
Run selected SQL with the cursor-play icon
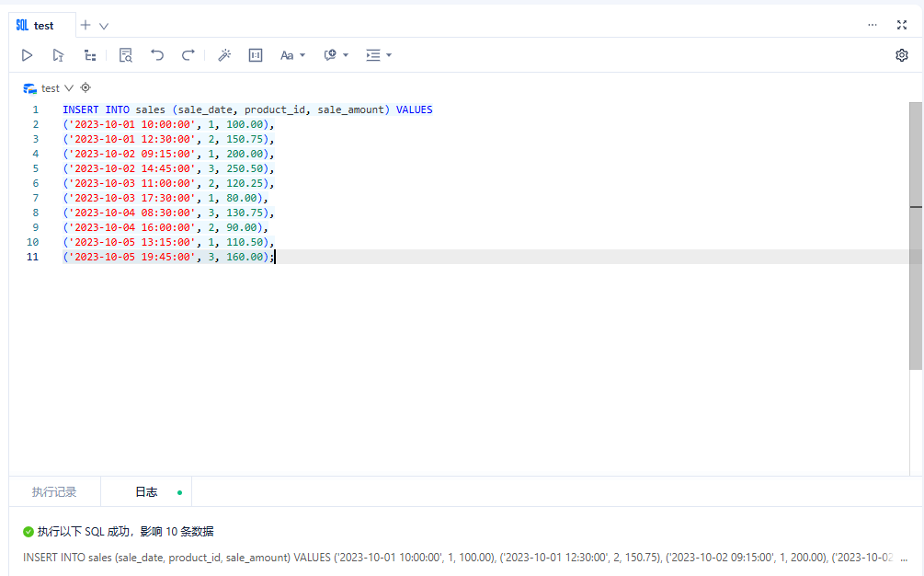point(58,55)
